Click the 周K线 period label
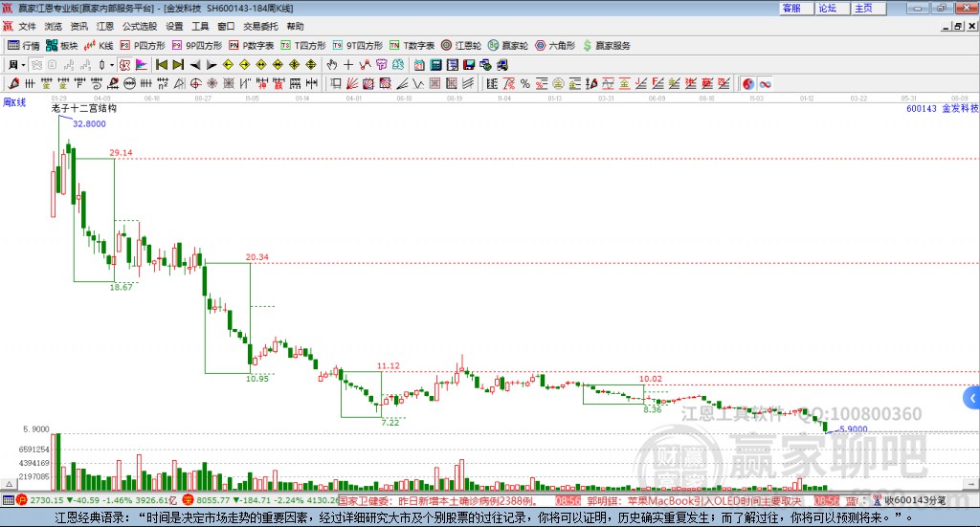This screenshot has width=980, height=527. click(14, 102)
